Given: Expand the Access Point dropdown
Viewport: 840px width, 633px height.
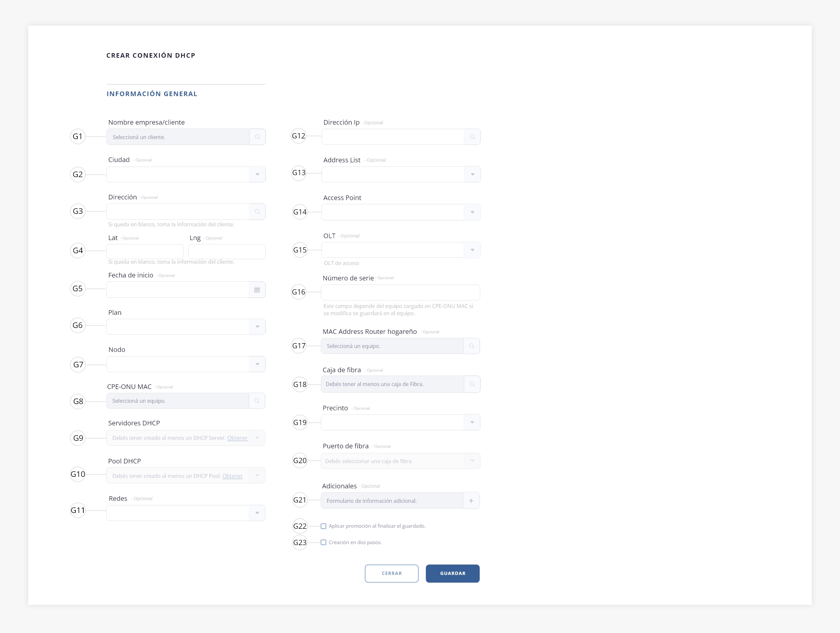Looking at the screenshot, I should (x=472, y=212).
